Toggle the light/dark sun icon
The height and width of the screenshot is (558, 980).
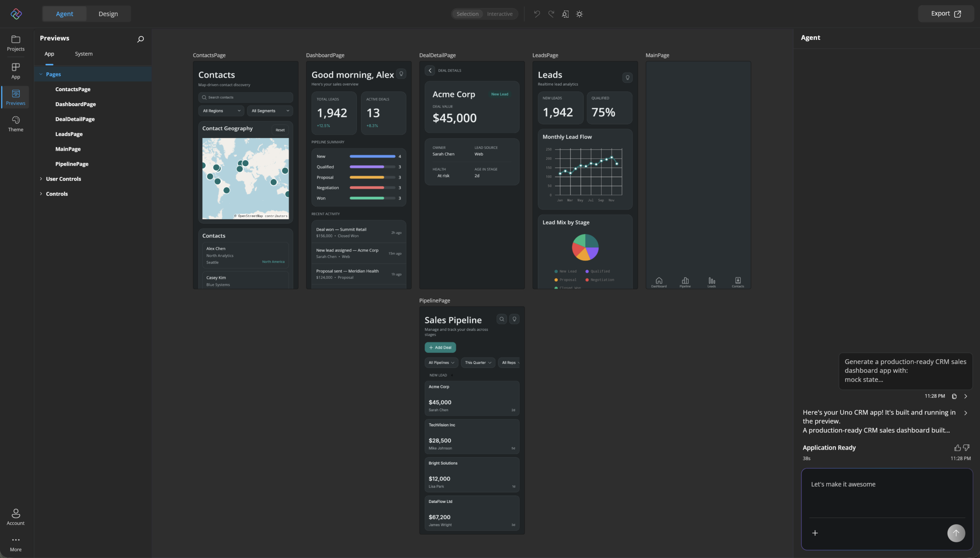[x=580, y=14]
